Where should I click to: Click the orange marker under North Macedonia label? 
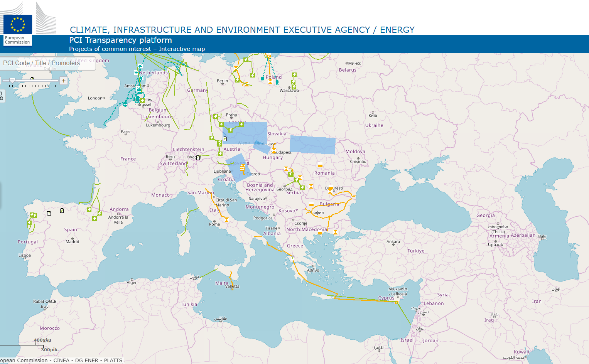[x=320, y=233]
